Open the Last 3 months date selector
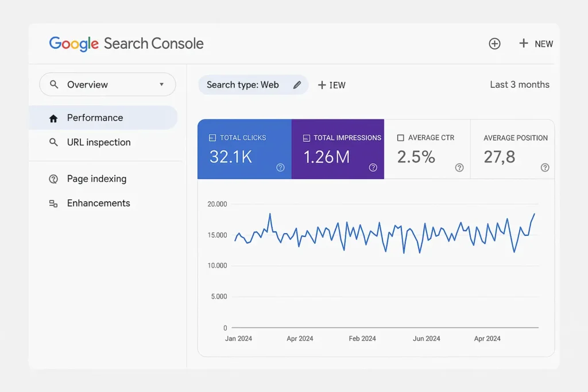 tap(519, 84)
